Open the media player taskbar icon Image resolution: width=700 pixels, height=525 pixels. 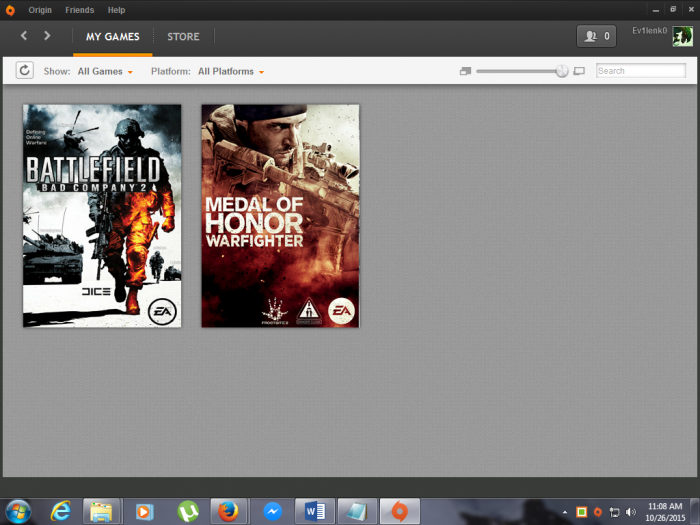click(144, 512)
